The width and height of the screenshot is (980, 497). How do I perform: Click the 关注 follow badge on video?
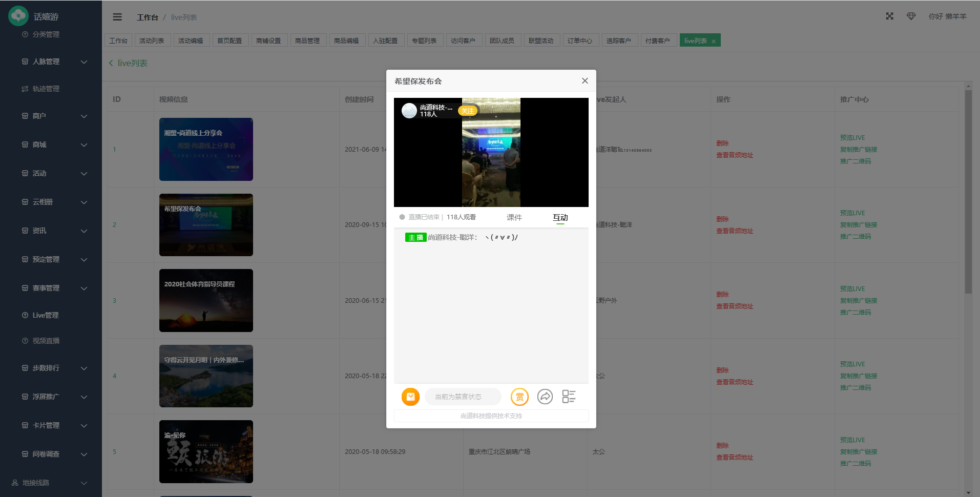coord(468,111)
